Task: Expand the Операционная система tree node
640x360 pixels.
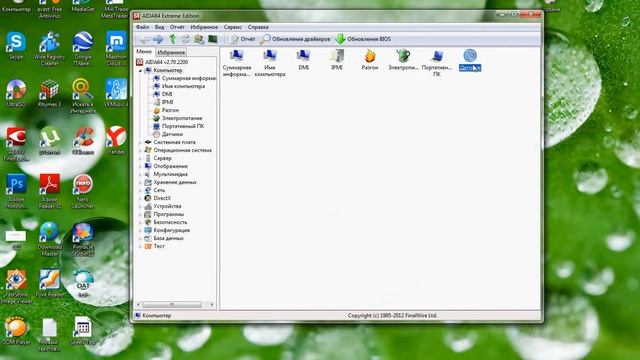Action: 140,150
